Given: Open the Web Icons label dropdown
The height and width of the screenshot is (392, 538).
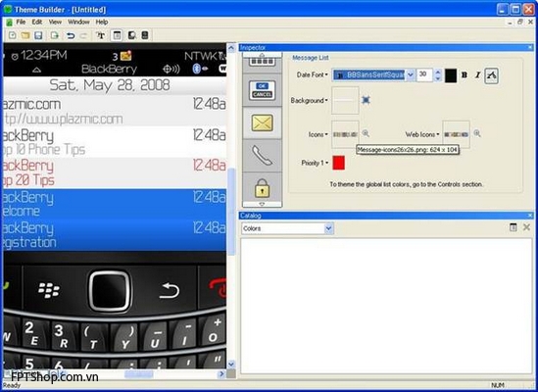Looking at the screenshot, I should click(x=422, y=134).
